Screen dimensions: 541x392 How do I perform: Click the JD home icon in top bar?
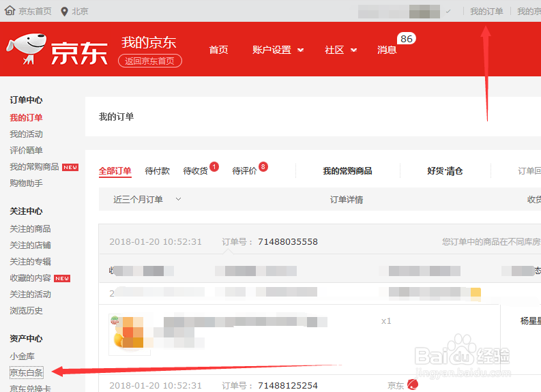point(10,11)
